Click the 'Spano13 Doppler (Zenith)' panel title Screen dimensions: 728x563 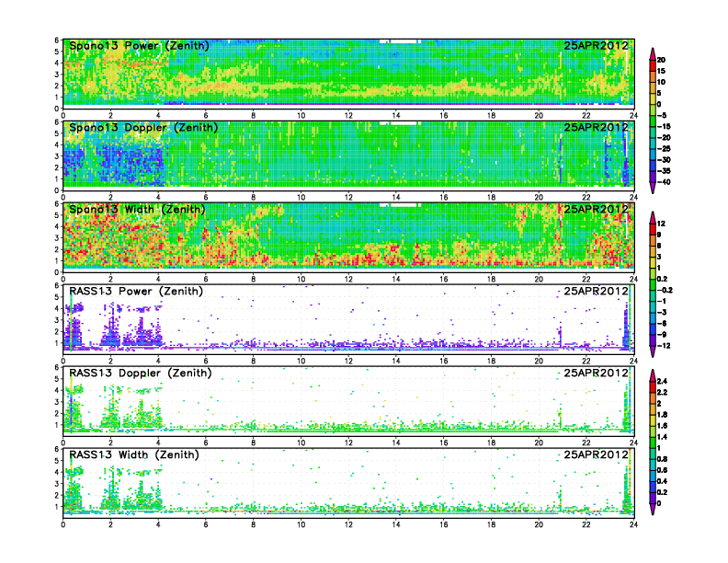pos(143,128)
